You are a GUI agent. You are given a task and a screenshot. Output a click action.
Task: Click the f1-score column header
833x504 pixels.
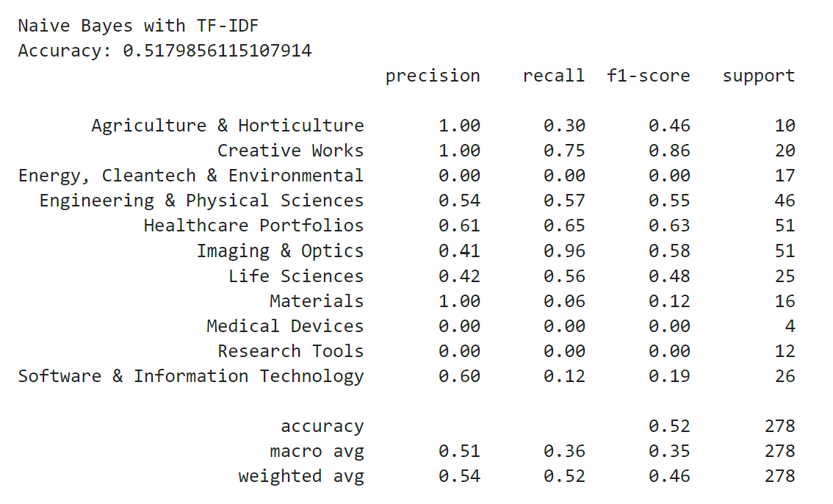[x=649, y=76]
